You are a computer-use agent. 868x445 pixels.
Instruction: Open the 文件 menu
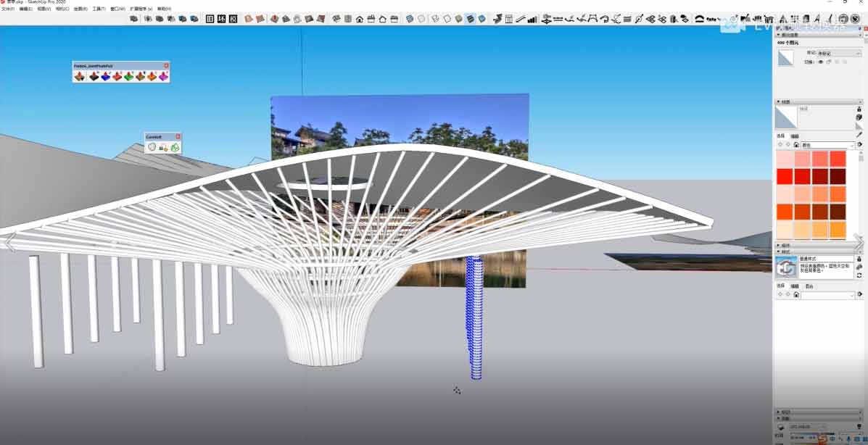coord(7,9)
